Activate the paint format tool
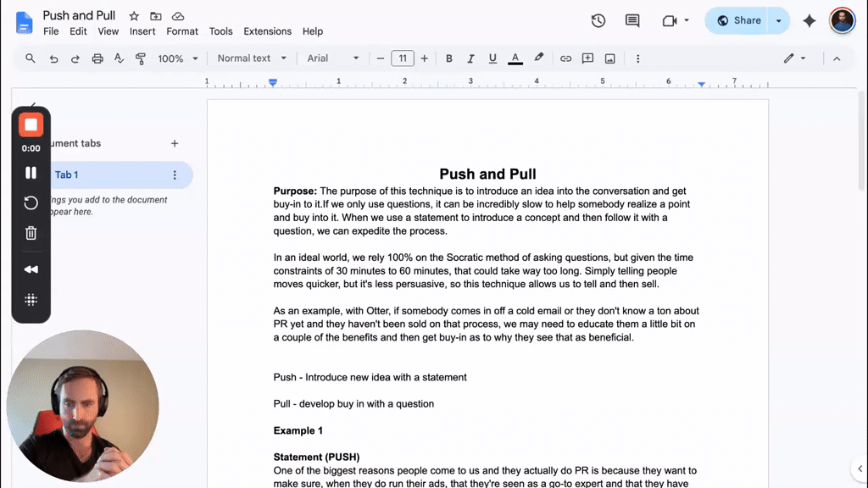The image size is (868, 488). (x=141, y=58)
